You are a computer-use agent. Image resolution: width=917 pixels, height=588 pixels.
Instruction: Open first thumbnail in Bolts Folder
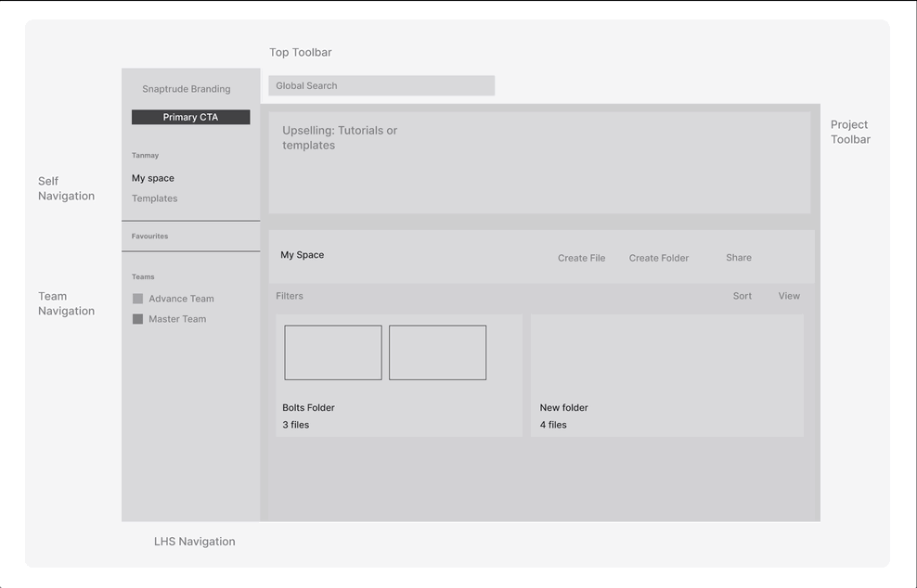click(333, 352)
